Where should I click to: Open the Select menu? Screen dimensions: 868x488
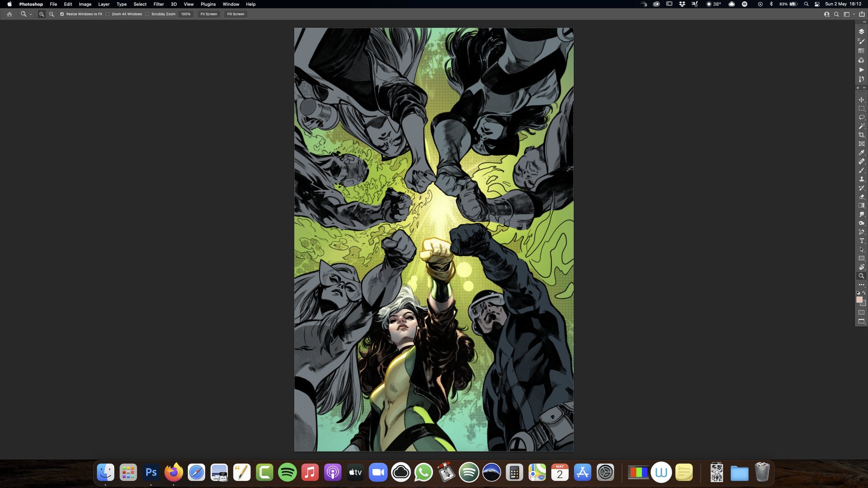140,4
